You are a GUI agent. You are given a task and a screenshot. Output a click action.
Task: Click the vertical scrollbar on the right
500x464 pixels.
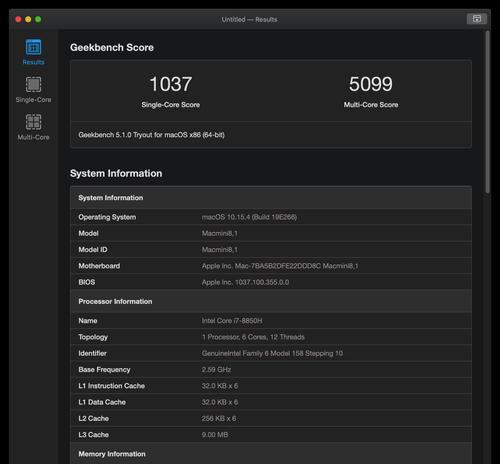tap(488, 112)
